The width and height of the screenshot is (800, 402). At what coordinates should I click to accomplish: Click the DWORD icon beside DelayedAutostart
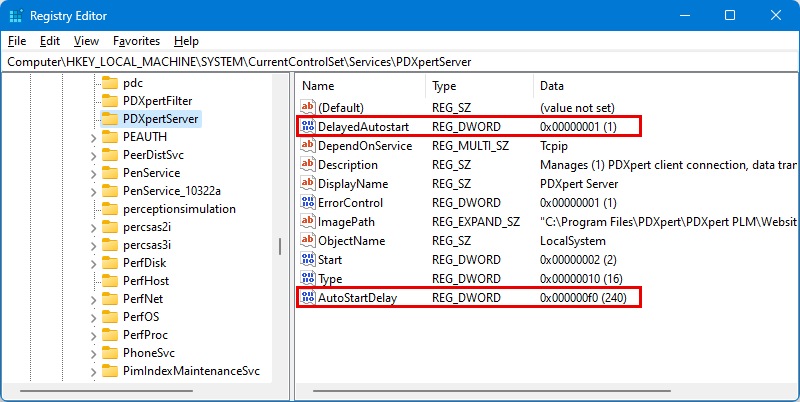tap(308, 126)
